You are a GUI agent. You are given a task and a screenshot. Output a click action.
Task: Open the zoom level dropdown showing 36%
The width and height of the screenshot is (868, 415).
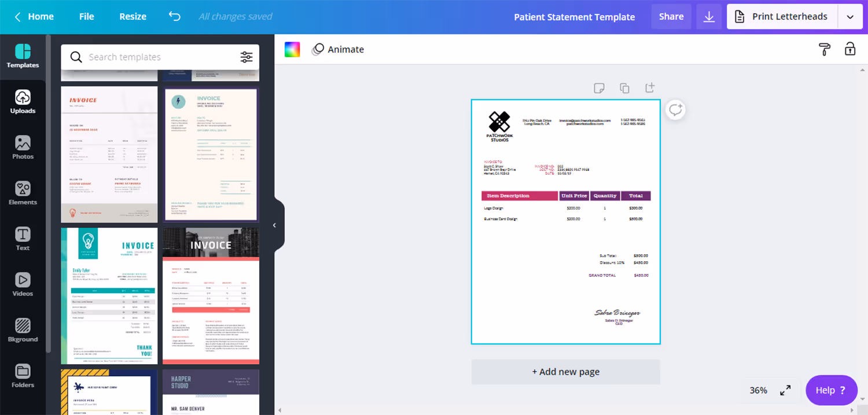(758, 390)
